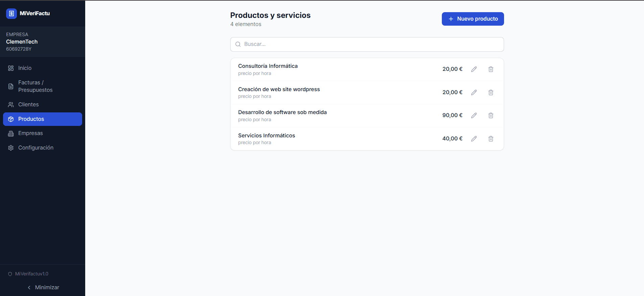
Task: Collapse sidebar with Minimizar
Action: click(x=43, y=288)
